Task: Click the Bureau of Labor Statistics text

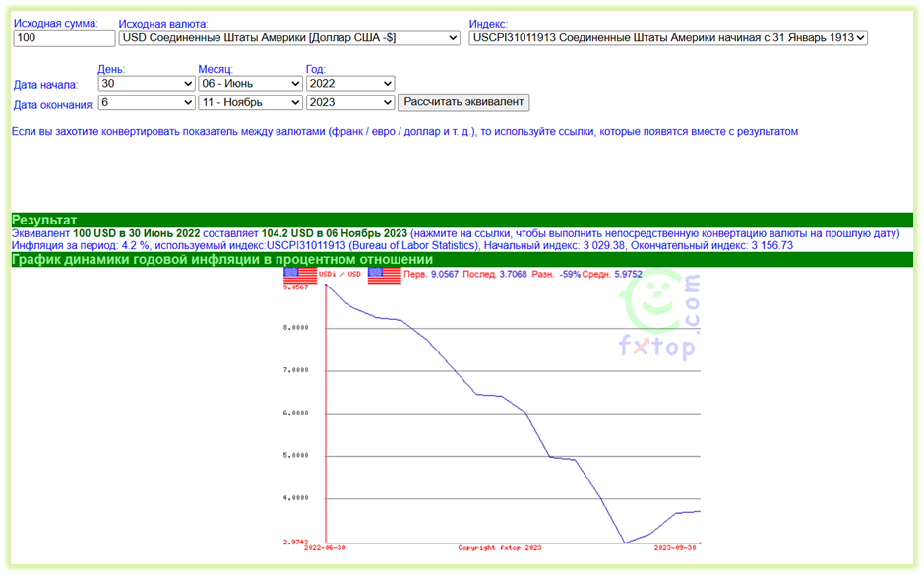Action: pyautogui.click(x=414, y=245)
